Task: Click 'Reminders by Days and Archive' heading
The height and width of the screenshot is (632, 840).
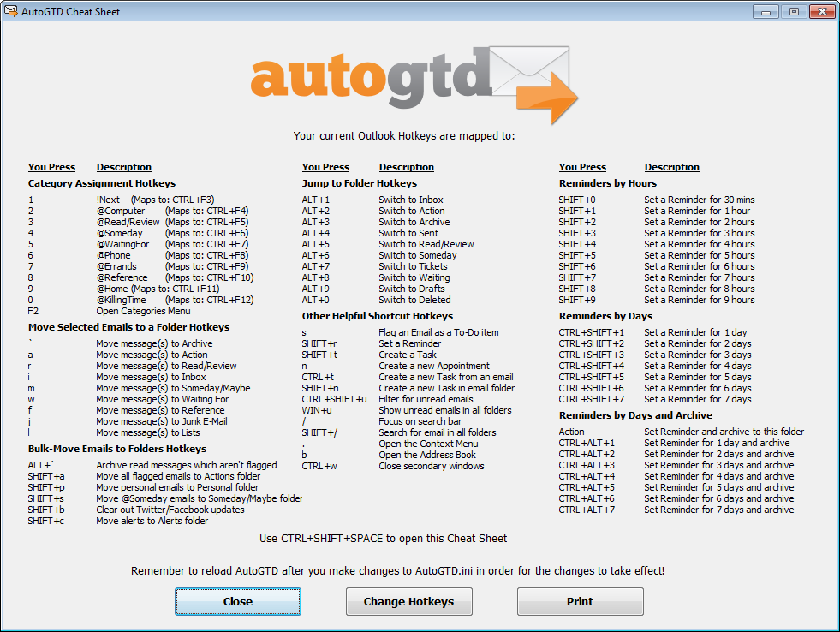Action: (636, 415)
